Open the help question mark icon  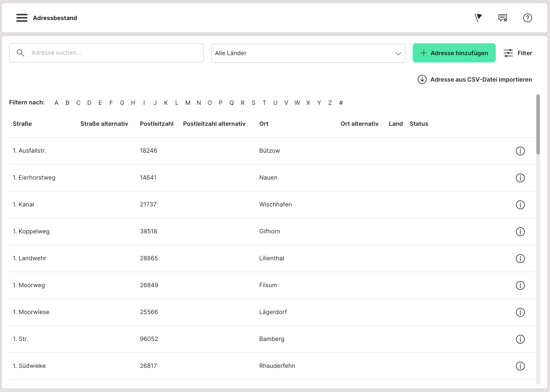tap(528, 18)
